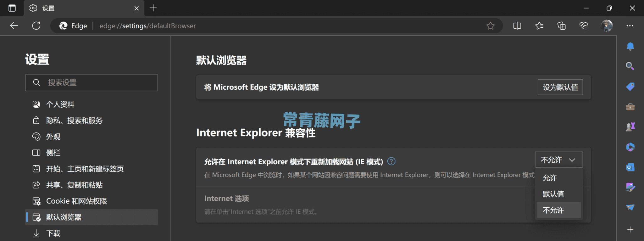The width and height of the screenshot is (644, 241).
Task: Go back with the back arrow
Action: coord(14,26)
